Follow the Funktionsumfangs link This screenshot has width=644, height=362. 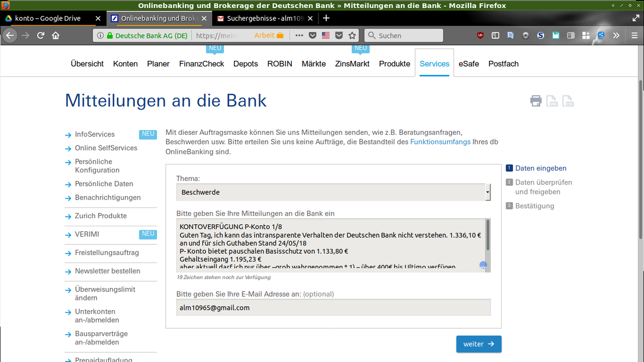point(440,142)
